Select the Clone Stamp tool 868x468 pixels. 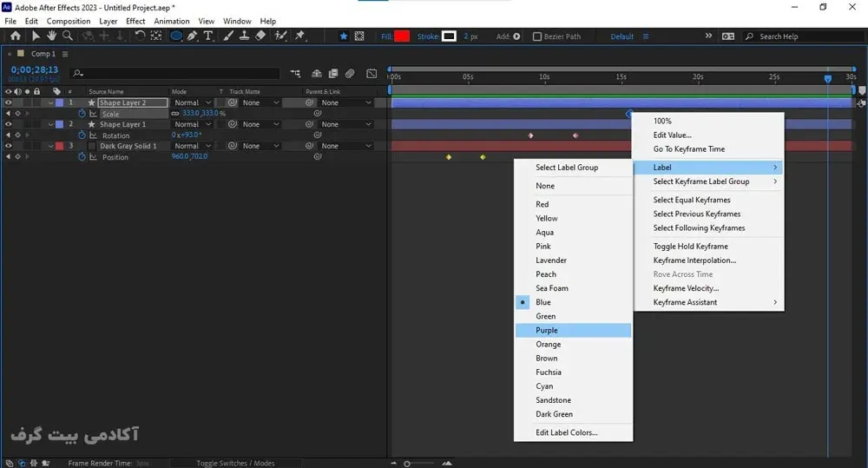coord(244,36)
